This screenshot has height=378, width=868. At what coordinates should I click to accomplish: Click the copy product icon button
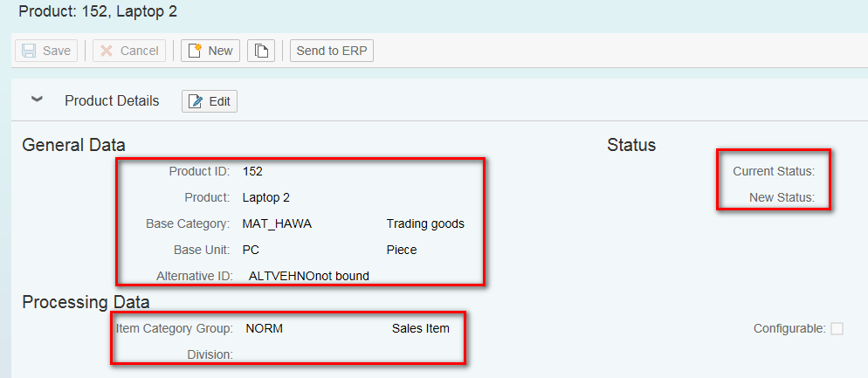coord(261,51)
